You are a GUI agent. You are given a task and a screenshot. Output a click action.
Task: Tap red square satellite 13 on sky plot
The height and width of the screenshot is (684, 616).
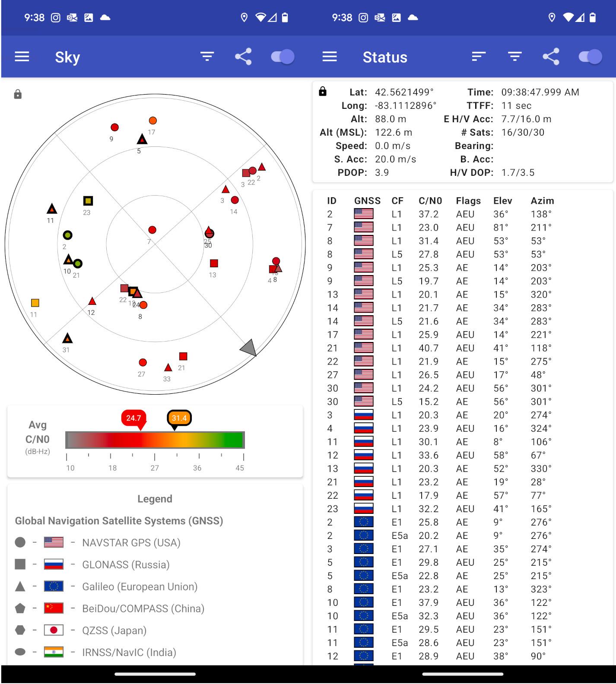(214, 263)
